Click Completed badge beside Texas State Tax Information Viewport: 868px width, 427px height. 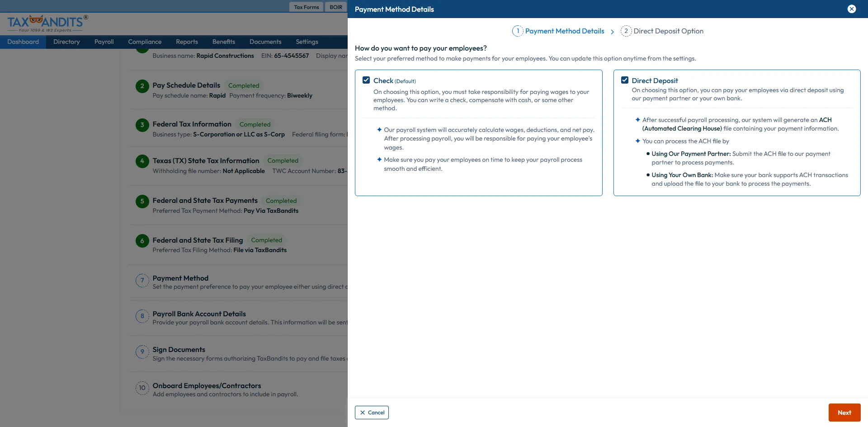[x=283, y=160]
